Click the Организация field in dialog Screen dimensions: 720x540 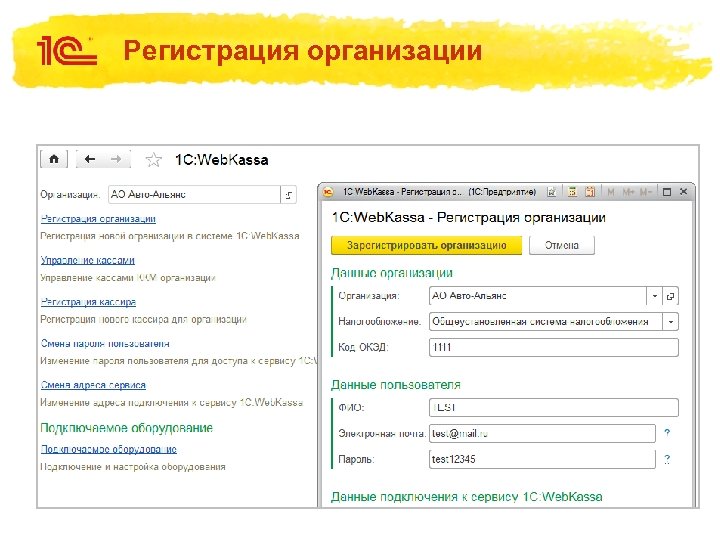point(538,296)
